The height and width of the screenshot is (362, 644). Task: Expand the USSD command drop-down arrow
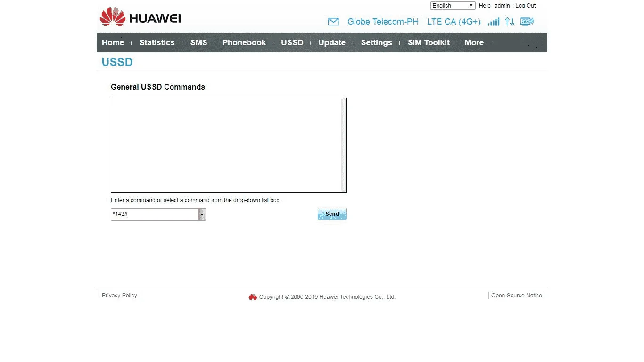coord(202,214)
